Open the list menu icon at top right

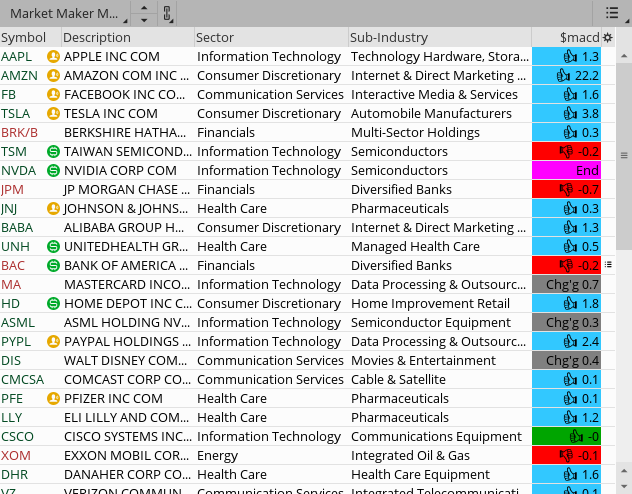[x=612, y=13]
